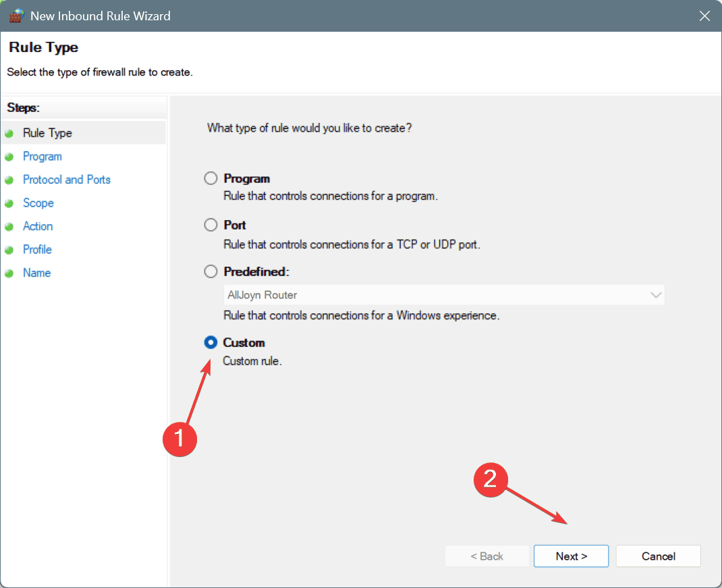722x588 pixels.
Task: Select the Predefined radio button
Action: (x=211, y=271)
